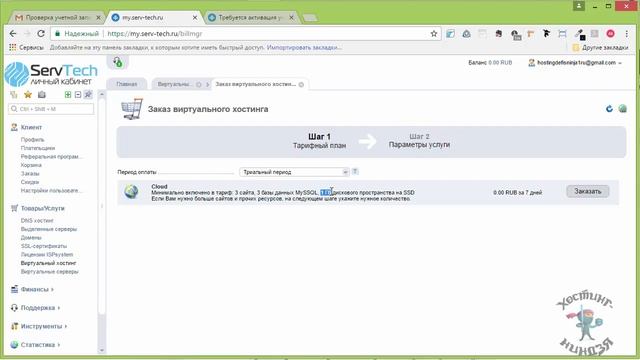640x360 pixels.
Task: Click the Заказать button for Cloud plan
Action: click(587, 191)
